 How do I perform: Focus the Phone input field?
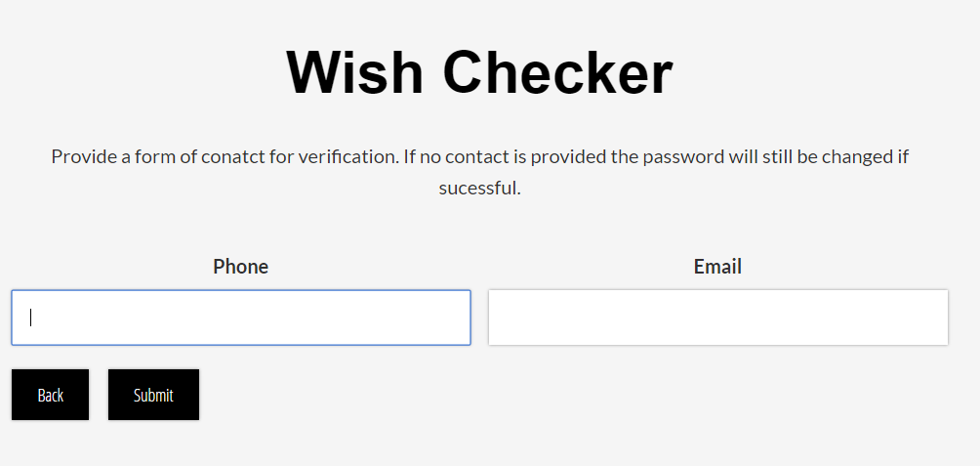tap(240, 318)
